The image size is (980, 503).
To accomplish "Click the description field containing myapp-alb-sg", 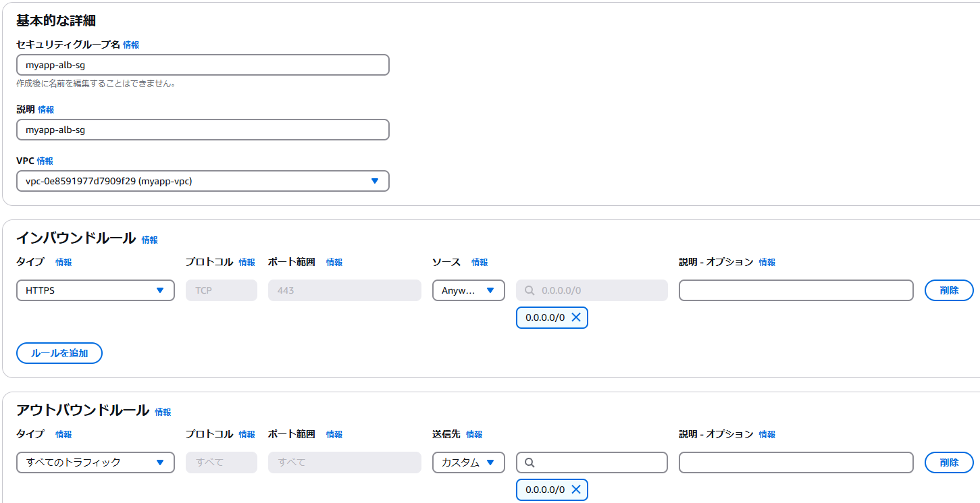I will (x=203, y=130).
